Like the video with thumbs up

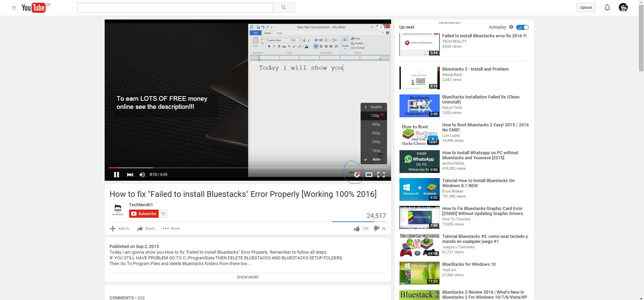(357, 228)
